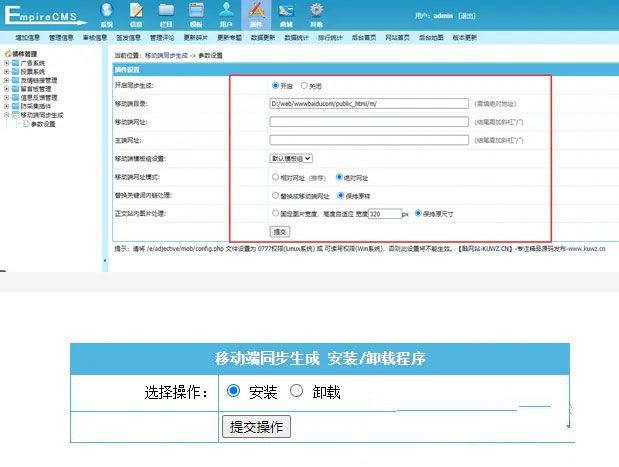This screenshot has width=619, height=467.
Task: Open 审核信息 menu item
Action: pos(95,38)
